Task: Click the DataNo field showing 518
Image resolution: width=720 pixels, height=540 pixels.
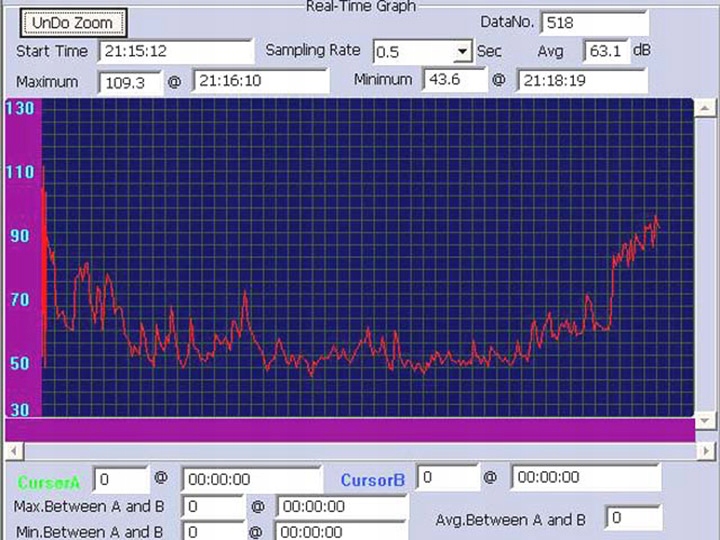Action: click(594, 23)
